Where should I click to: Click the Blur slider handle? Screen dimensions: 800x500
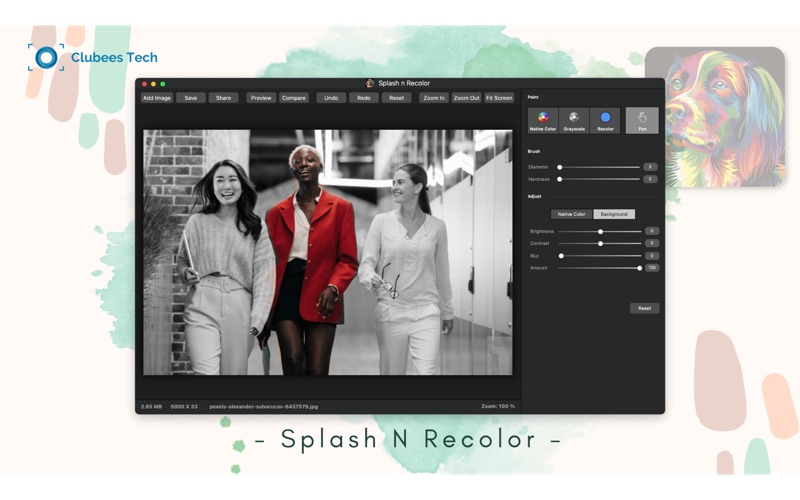point(561,256)
